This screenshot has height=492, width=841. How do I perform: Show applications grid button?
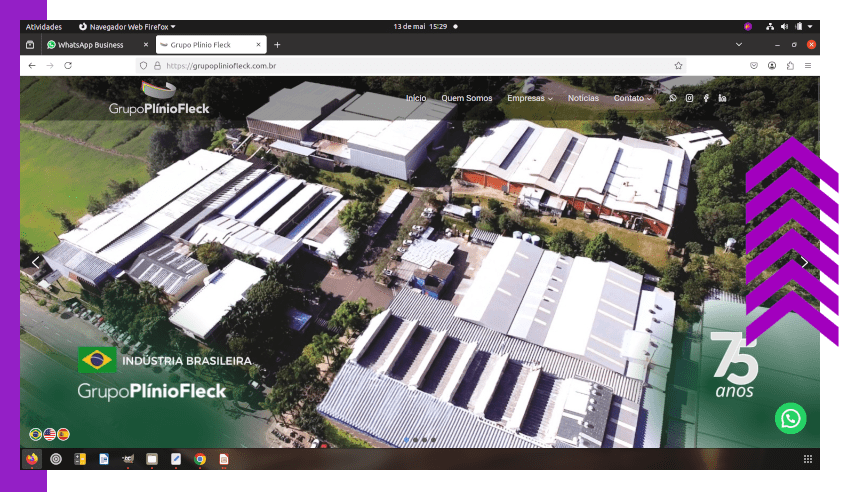click(x=808, y=459)
